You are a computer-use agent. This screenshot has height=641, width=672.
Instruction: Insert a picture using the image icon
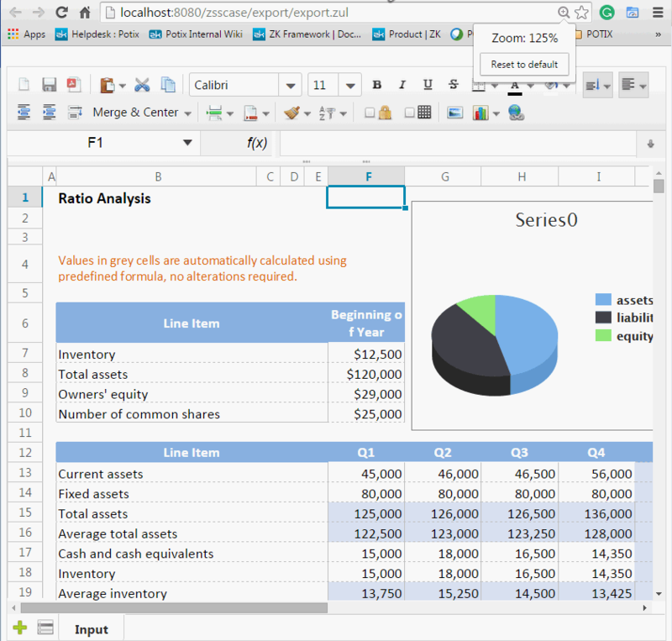point(454,113)
